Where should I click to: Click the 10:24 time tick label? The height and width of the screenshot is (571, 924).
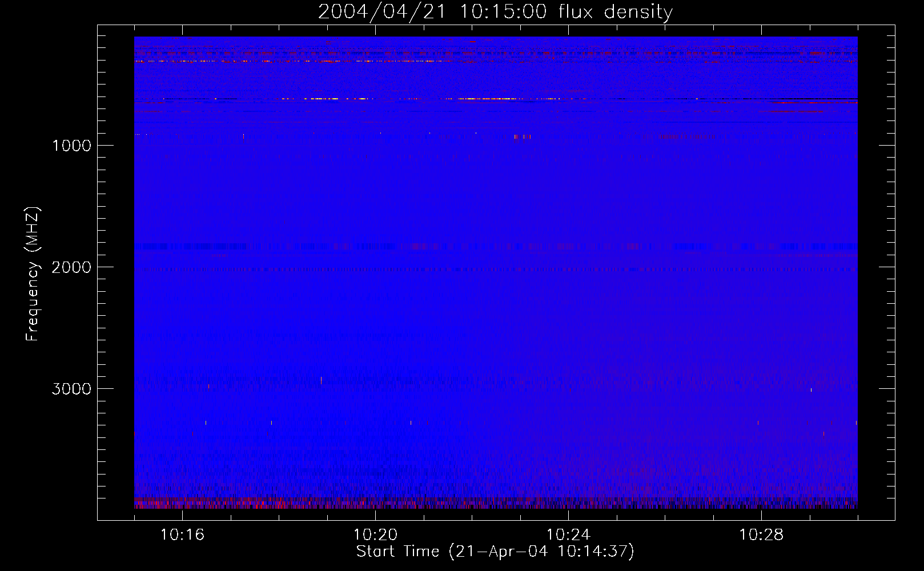[568, 534]
